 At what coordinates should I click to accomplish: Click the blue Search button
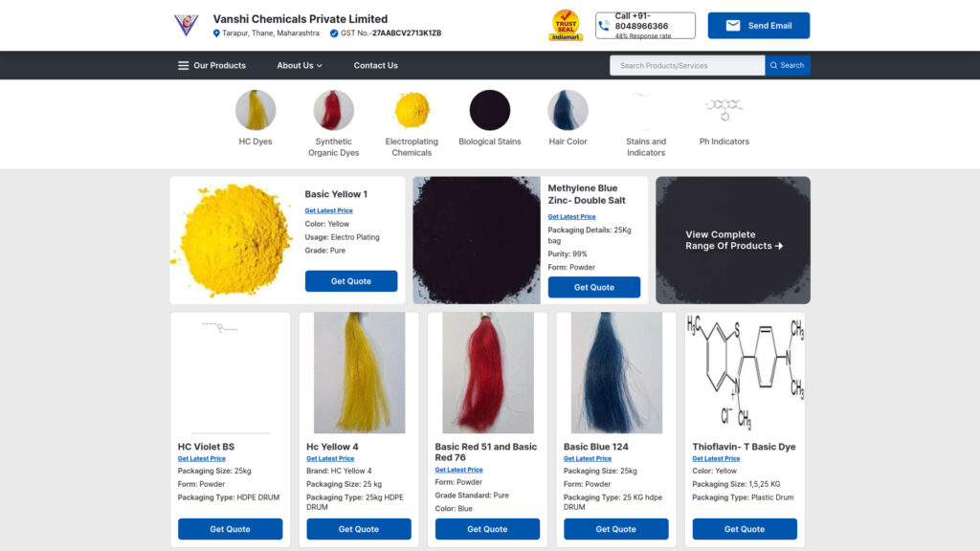788,65
